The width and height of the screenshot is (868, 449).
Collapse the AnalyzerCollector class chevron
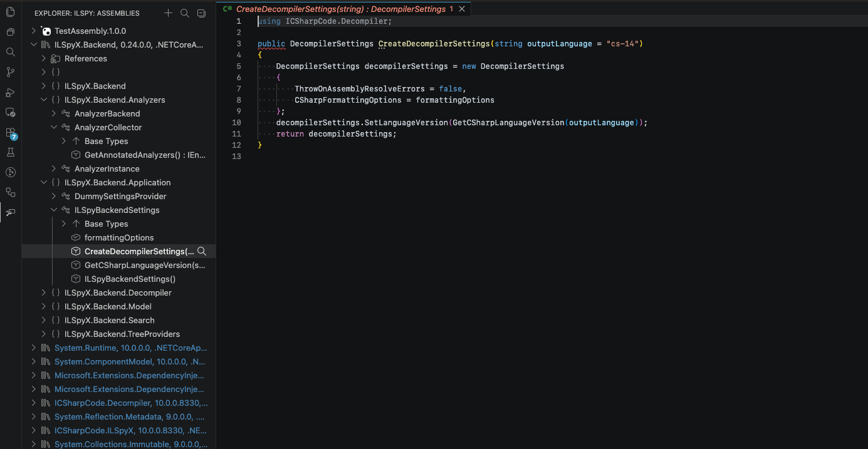[x=54, y=127]
